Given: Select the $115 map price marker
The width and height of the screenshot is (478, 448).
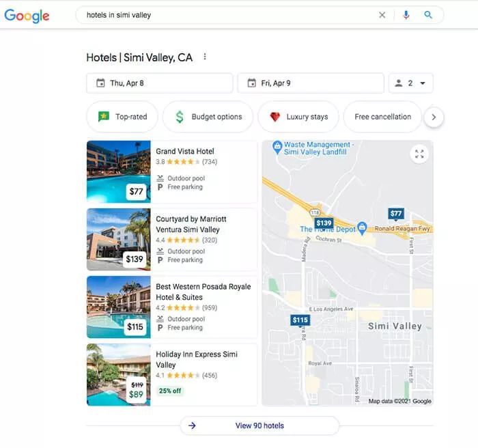Looking at the screenshot, I should tap(300, 320).
